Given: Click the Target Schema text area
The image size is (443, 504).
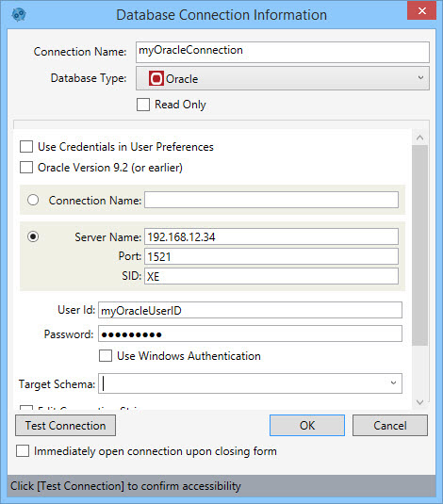Looking at the screenshot, I should (243, 383).
